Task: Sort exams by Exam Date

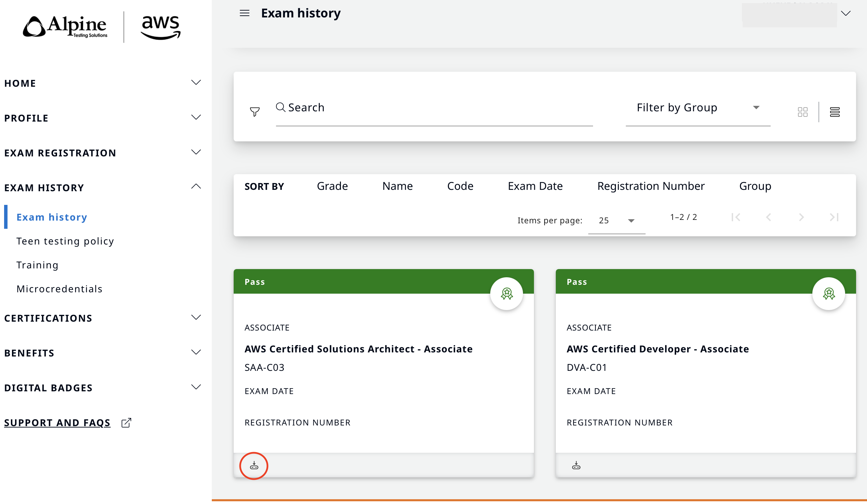Action: pyautogui.click(x=535, y=186)
